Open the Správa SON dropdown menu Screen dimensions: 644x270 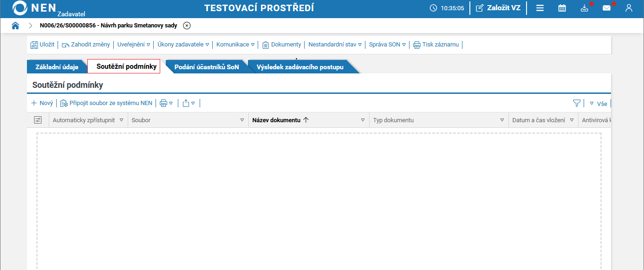click(387, 45)
